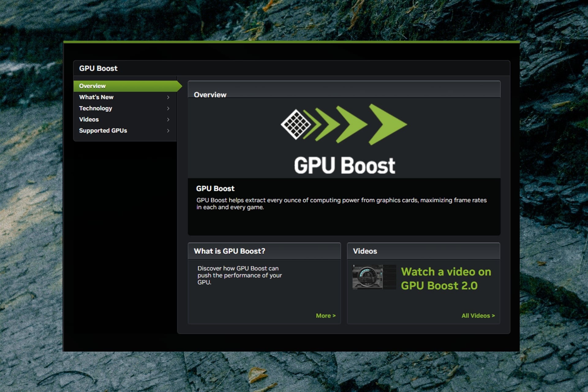The width and height of the screenshot is (588, 392).
Task: Click the Overview panel header
Action: 210,95
